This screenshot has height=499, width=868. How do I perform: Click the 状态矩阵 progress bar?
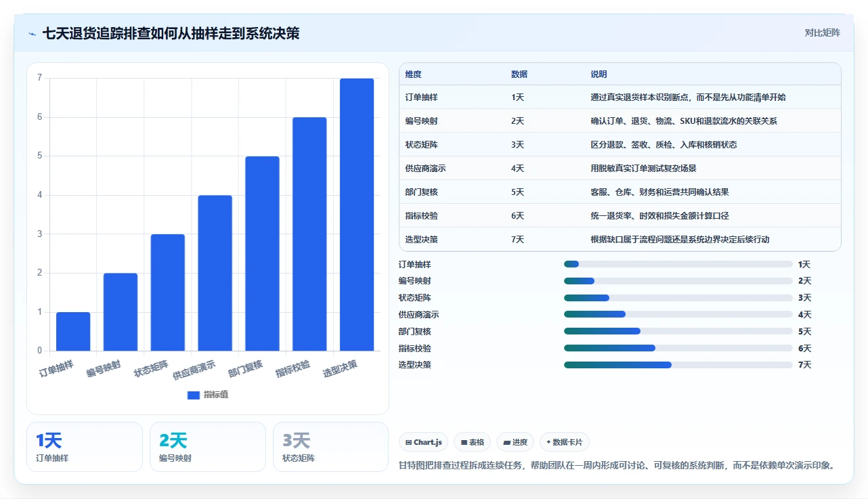[x=678, y=298]
